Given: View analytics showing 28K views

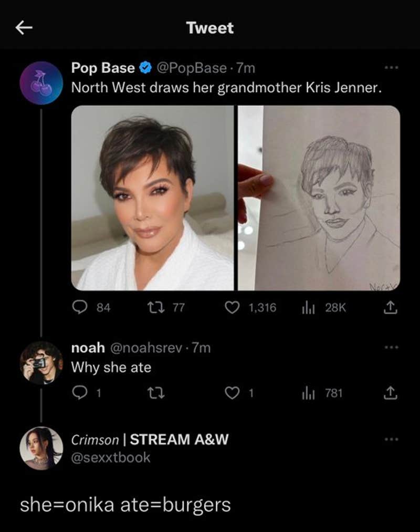Looking at the screenshot, I should click(x=308, y=308).
